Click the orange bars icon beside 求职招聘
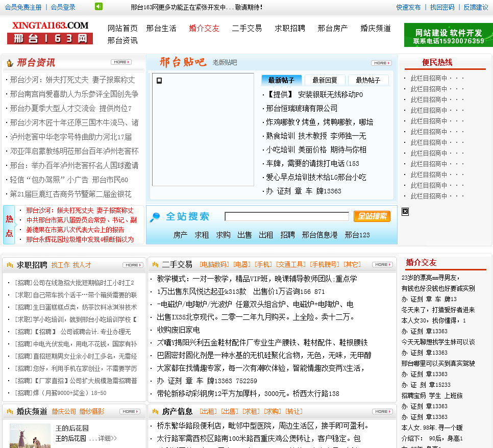493x448 pixels. click(10, 265)
